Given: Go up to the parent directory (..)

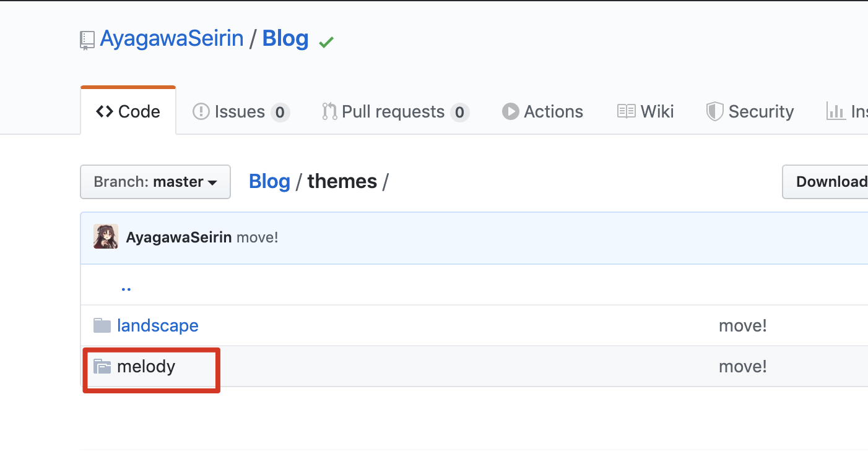Looking at the screenshot, I should click(126, 287).
